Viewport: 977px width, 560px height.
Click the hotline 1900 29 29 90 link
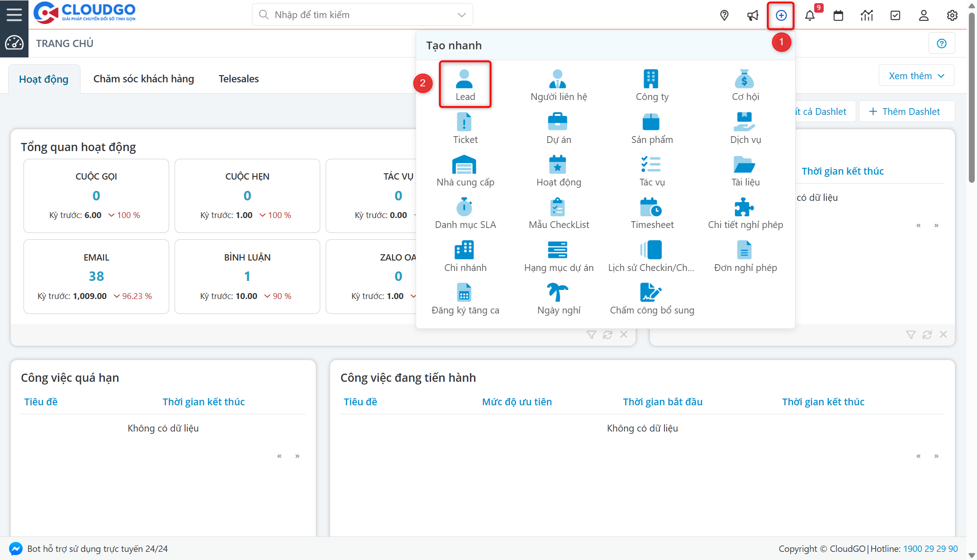(930, 549)
